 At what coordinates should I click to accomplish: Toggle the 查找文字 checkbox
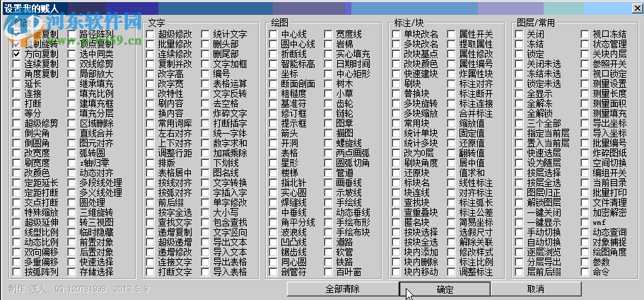pyautogui.click(x=151, y=222)
